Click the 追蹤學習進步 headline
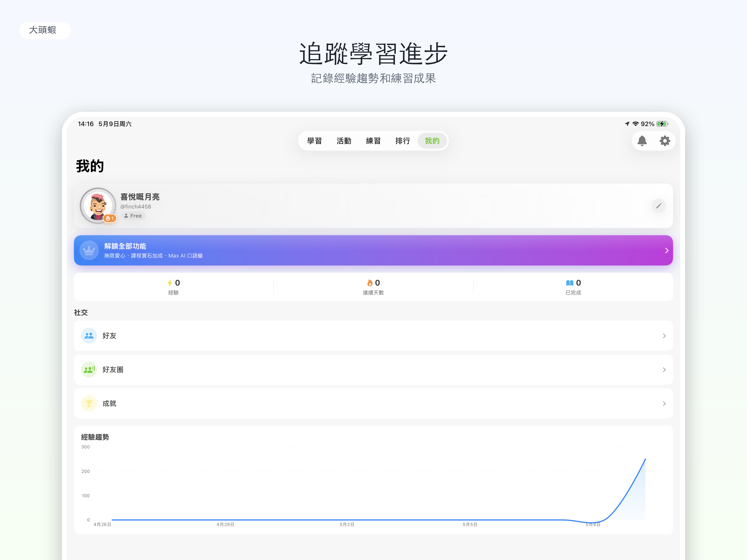This screenshot has height=560, width=747. [373, 53]
